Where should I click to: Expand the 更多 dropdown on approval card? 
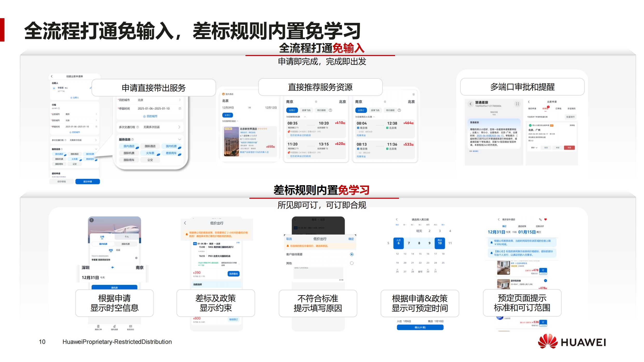point(534,148)
